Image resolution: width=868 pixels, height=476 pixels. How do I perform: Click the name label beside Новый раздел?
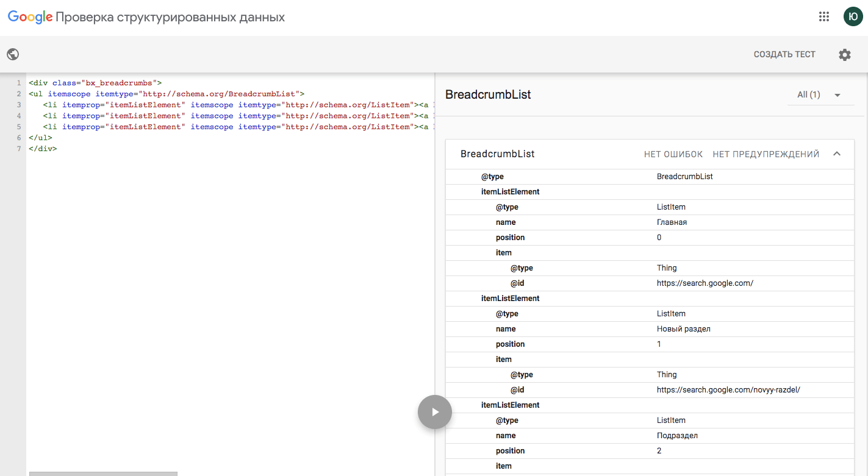pyautogui.click(x=506, y=329)
